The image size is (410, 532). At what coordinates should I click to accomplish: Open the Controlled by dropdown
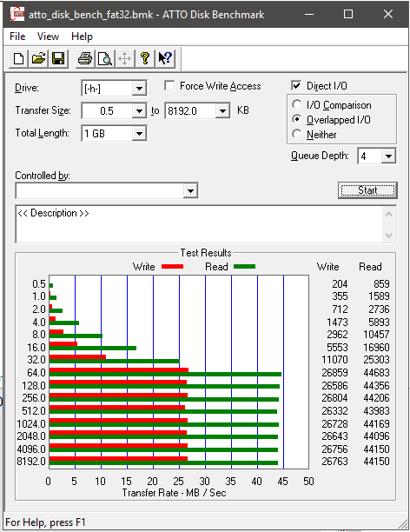tap(190, 190)
